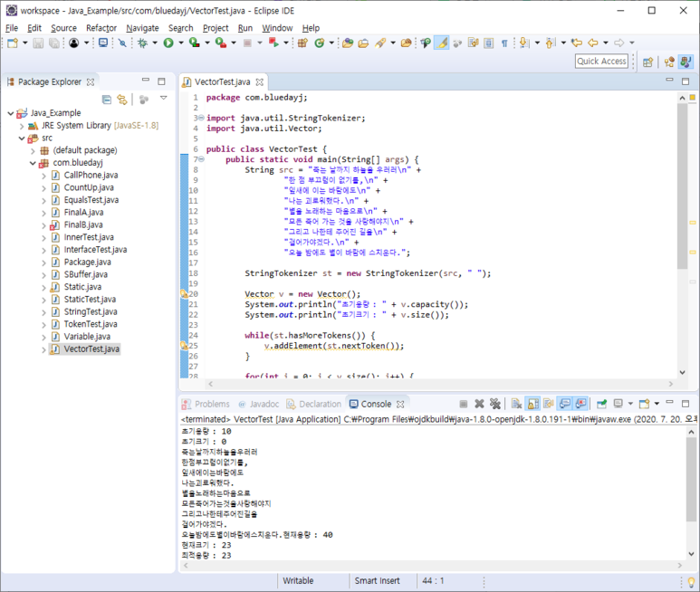Collapse the Java_Example project node
The height and width of the screenshot is (592, 700).
pyautogui.click(x=10, y=113)
